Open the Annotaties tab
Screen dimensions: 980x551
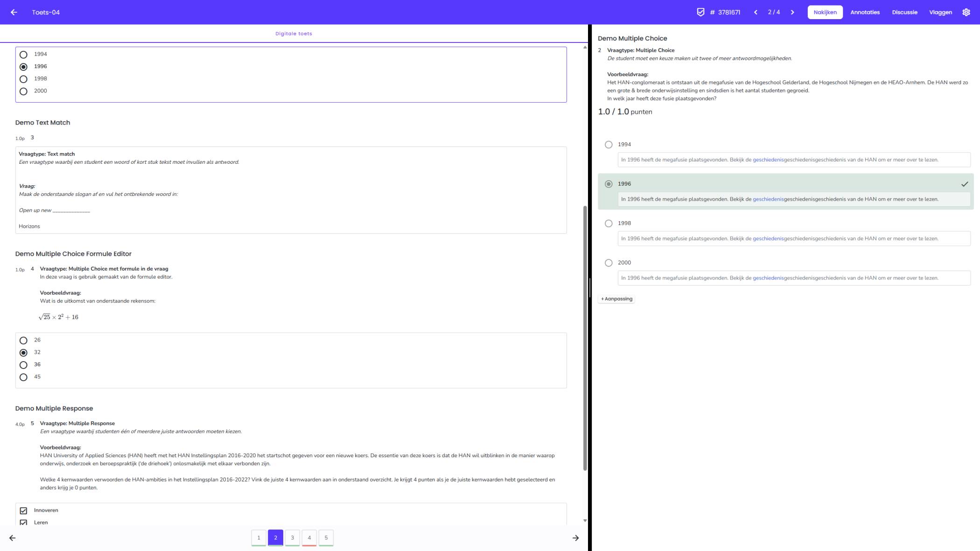coord(865,12)
